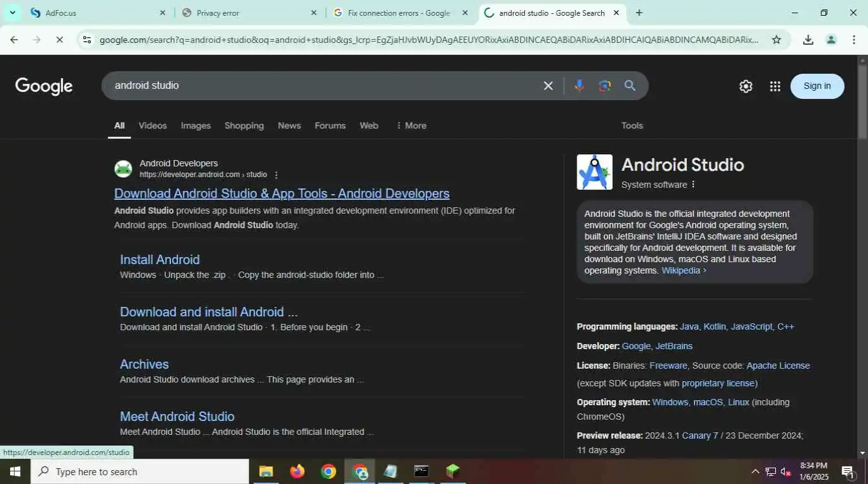Open Google quick settings gear

pyautogui.click(x=746, y=86)
